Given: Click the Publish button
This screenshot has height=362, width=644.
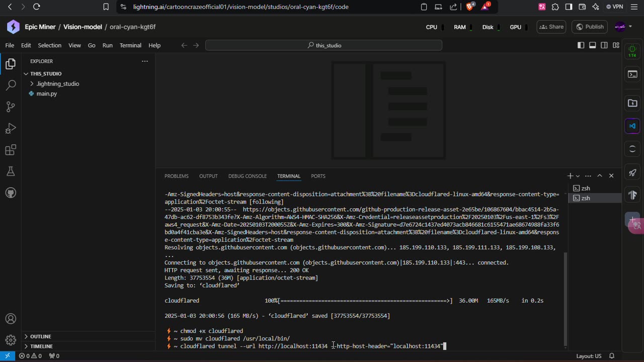Looking at the screenshot, I should pos(589,27).
